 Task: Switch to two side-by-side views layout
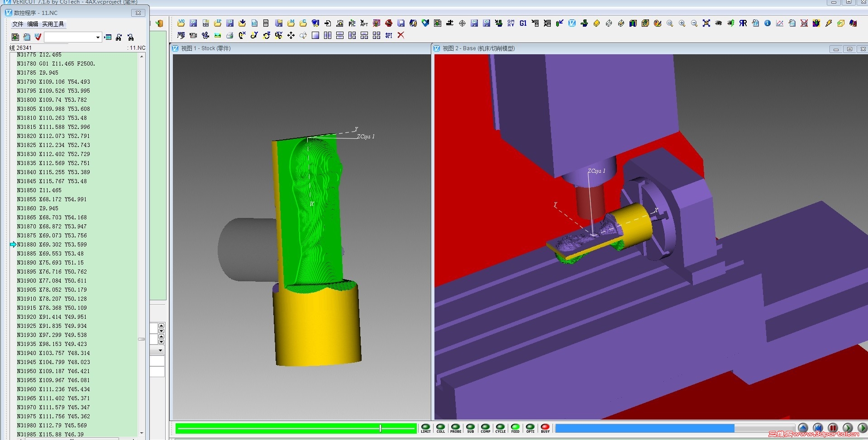click(328, 35)
